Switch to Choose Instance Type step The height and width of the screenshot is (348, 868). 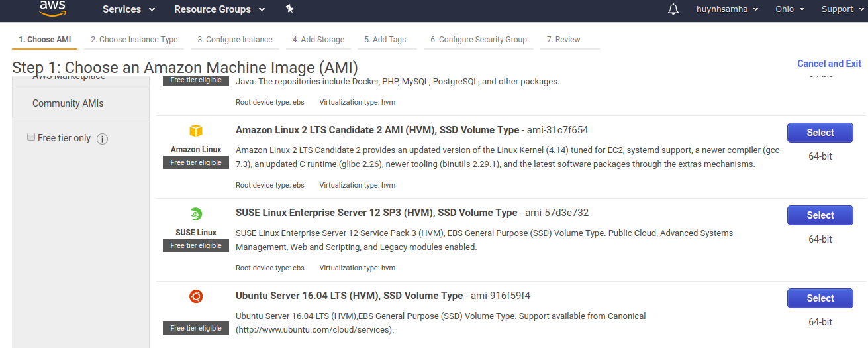(134, 40)
